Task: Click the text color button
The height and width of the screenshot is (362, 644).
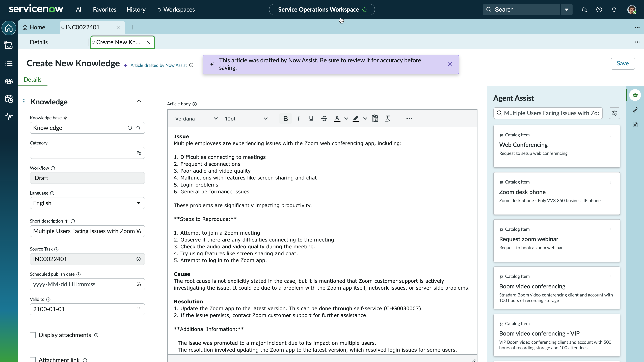Action: [x=337, y=119]
